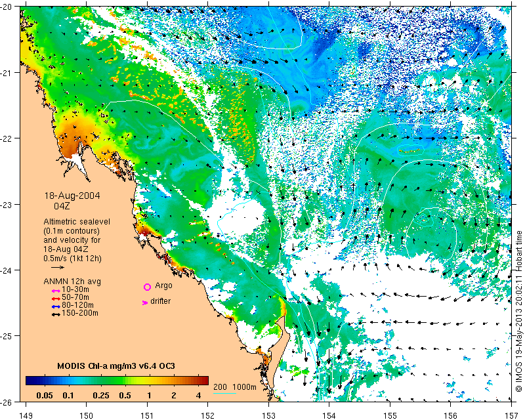Click the 152 longitude axis label

point(208,415)
